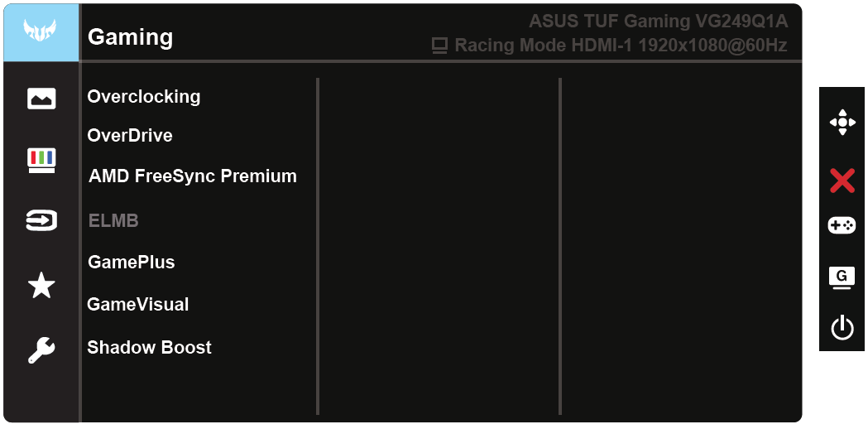Open the GamePlus menu entry
Image resolution: width=868 pixels, height=429 pixels.
coord(132,262)
